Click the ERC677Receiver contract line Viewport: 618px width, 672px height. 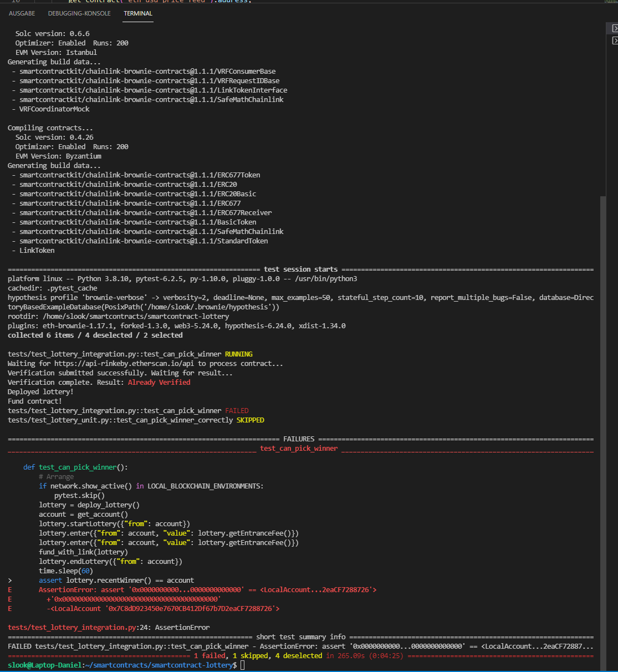(142, 213)
